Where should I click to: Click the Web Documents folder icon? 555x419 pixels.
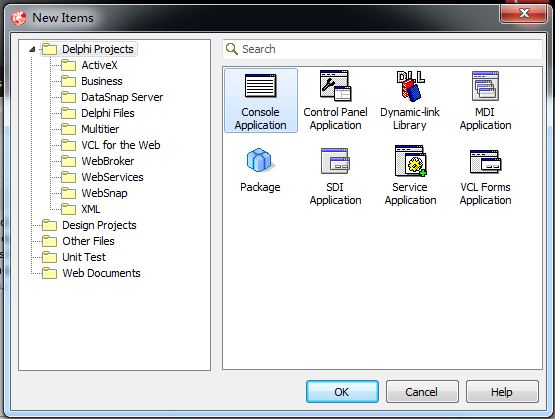coord(49,273)
